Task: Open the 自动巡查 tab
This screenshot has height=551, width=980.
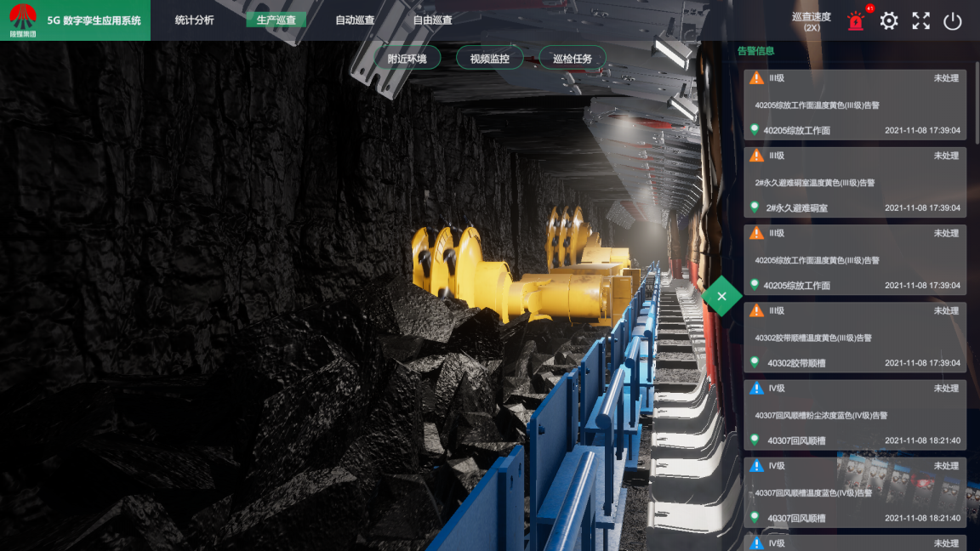Action: tap(355, 20)
